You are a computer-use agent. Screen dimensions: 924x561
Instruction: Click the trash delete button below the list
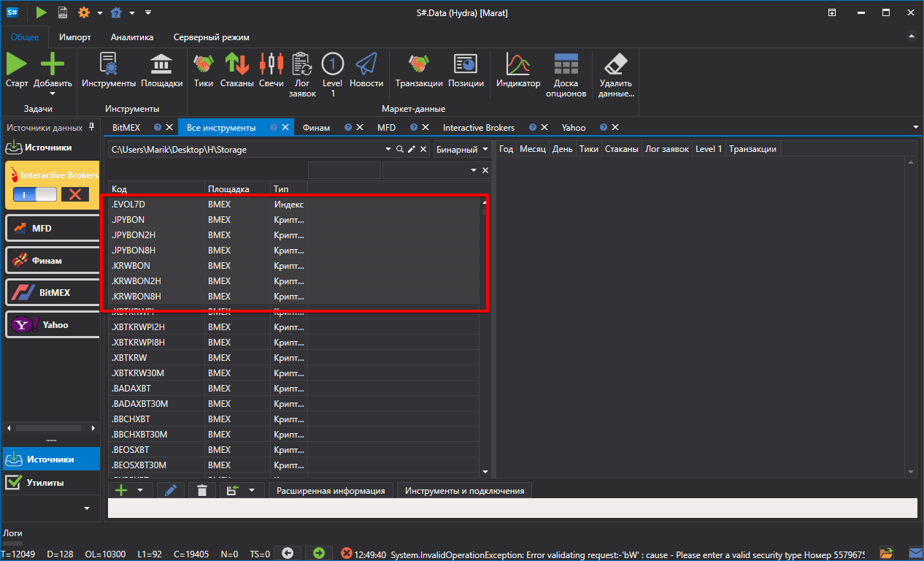(x=202, y=491)
